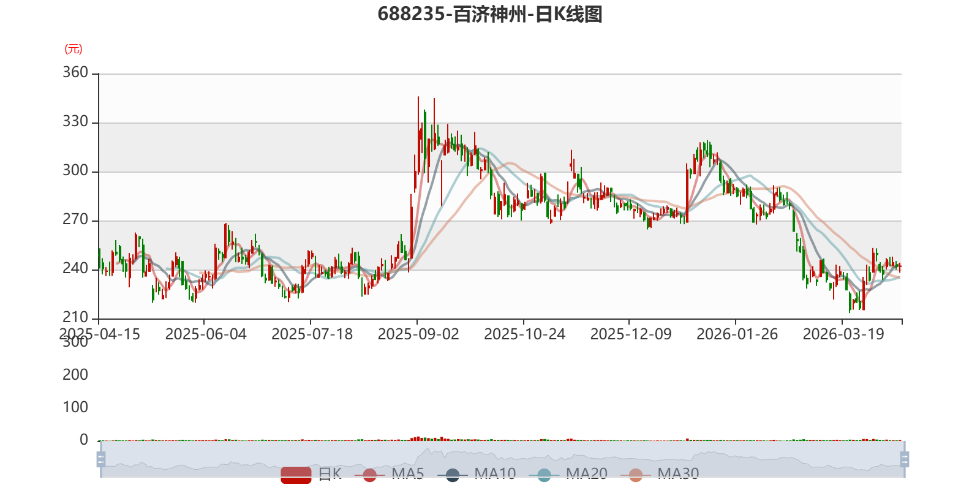Click the 2026-03-19 date axis label
Viewport: 980px width, 490px height.
(x=843, y=334)
